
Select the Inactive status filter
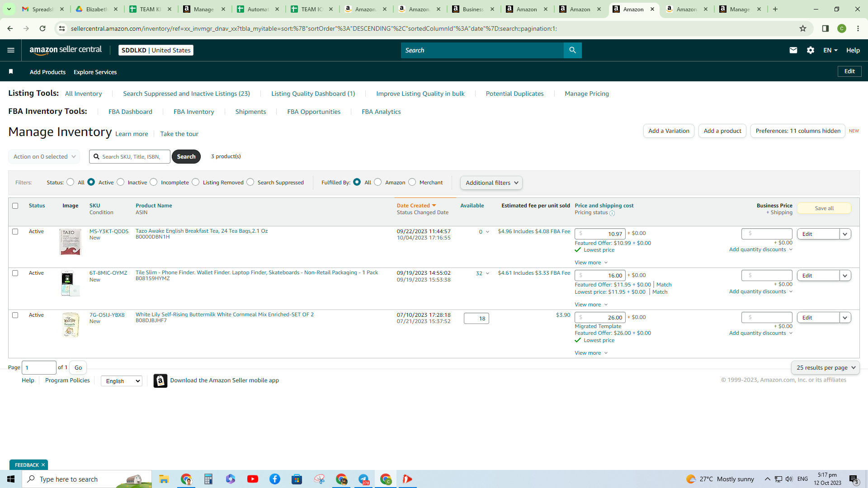click(x=120, y=182)
